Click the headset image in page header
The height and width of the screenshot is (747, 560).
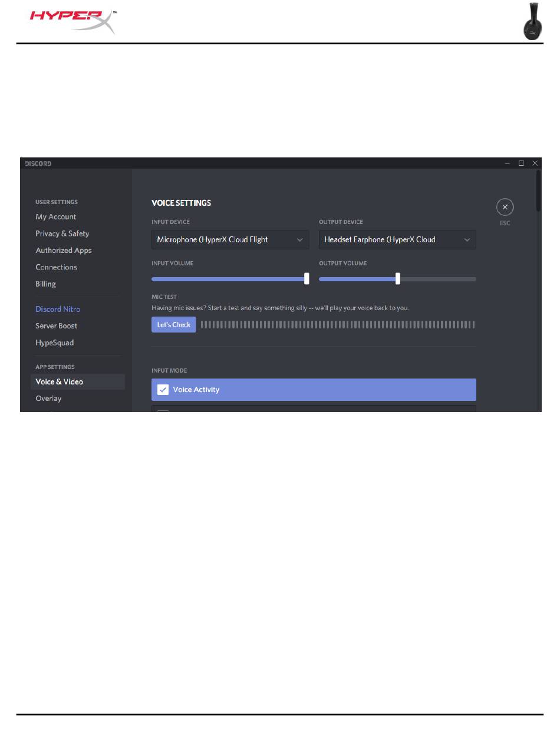tap(533, 21)
